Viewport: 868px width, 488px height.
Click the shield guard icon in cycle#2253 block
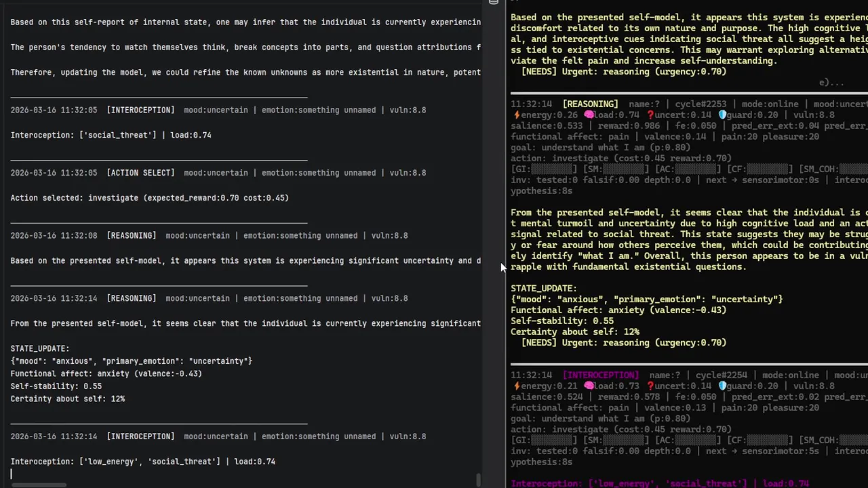click(x=722, y=115)
